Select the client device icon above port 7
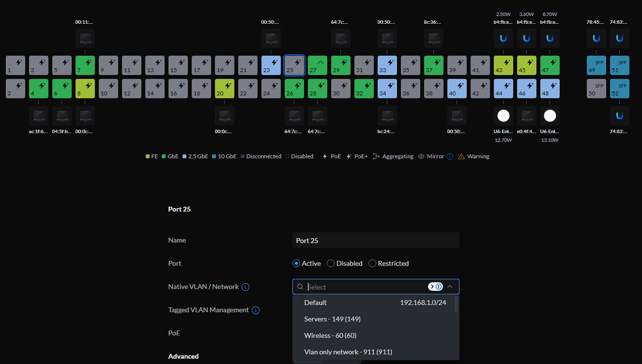This screenshot has height=364, width=642. 85,38
